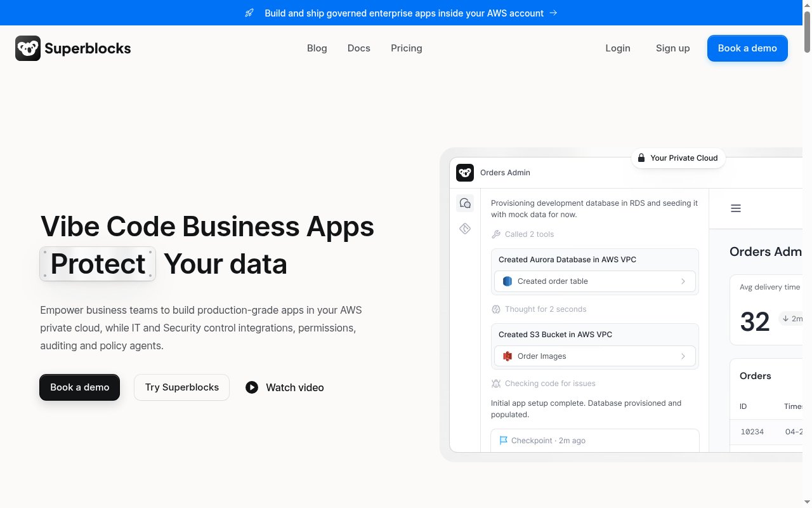Click the rocket icon in the banner
Screen dimensions: 812x508
coord(249,13)
